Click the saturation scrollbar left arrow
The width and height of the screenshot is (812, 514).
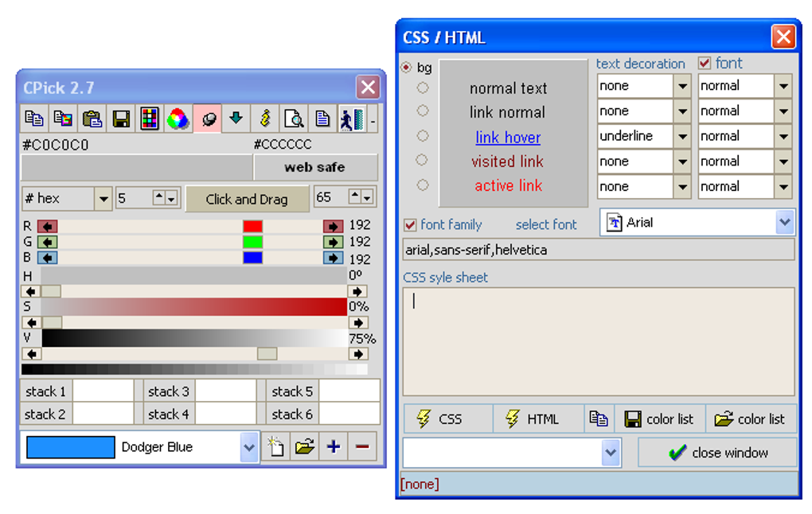click(32, 323)
